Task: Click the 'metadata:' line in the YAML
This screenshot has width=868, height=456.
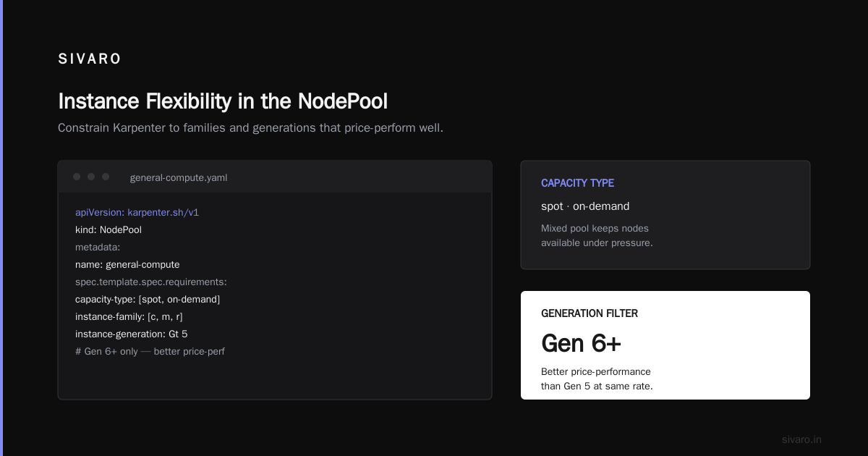Action: [98, 248]
